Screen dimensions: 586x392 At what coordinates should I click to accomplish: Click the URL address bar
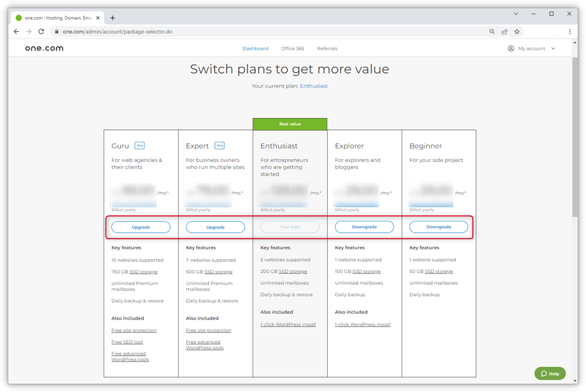259,32
